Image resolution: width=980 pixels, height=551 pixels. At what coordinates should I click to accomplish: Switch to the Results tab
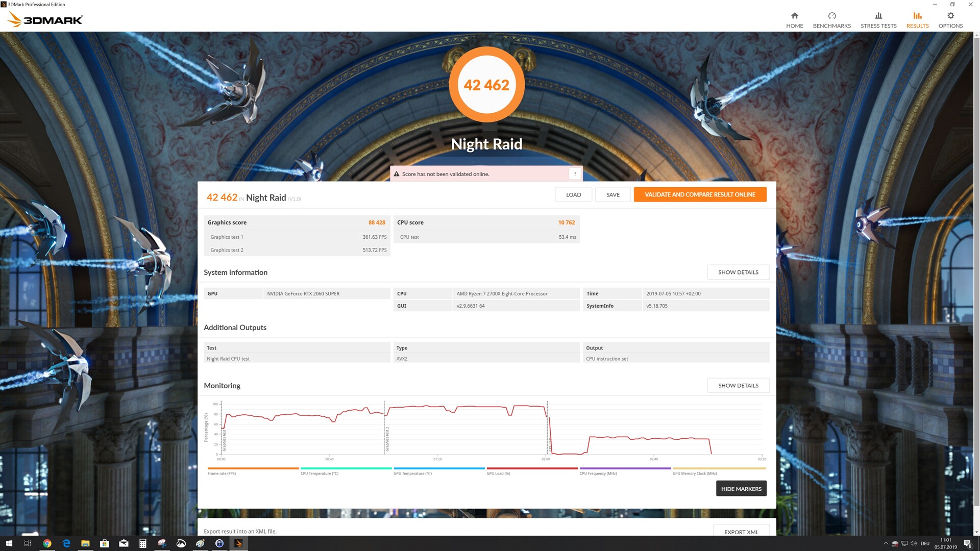(x=917, y=20)
